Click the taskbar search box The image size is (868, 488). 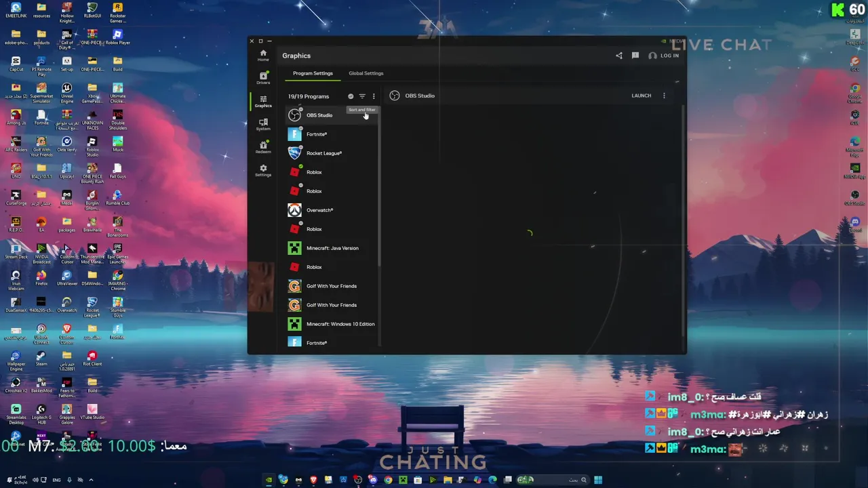click(553, 480)
